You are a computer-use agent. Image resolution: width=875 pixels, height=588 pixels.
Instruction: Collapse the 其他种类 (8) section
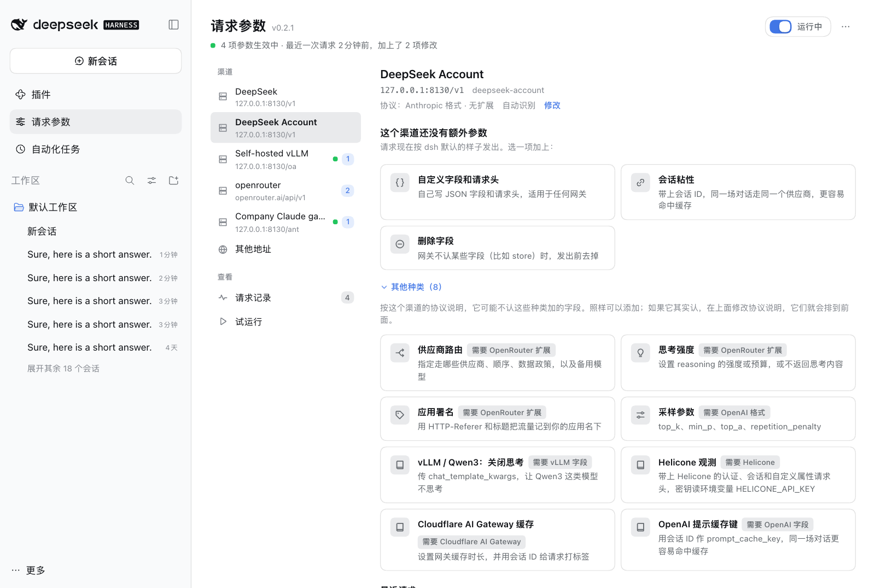(x=411, y=287)
